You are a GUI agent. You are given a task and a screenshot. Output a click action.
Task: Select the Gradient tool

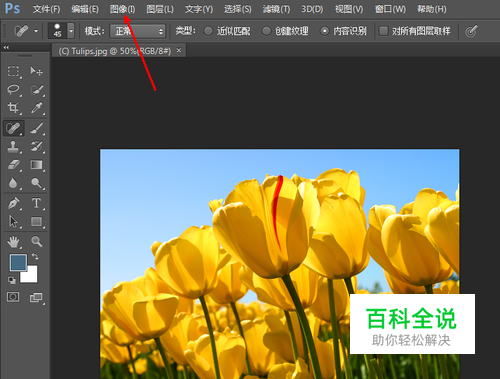point(37,165)
